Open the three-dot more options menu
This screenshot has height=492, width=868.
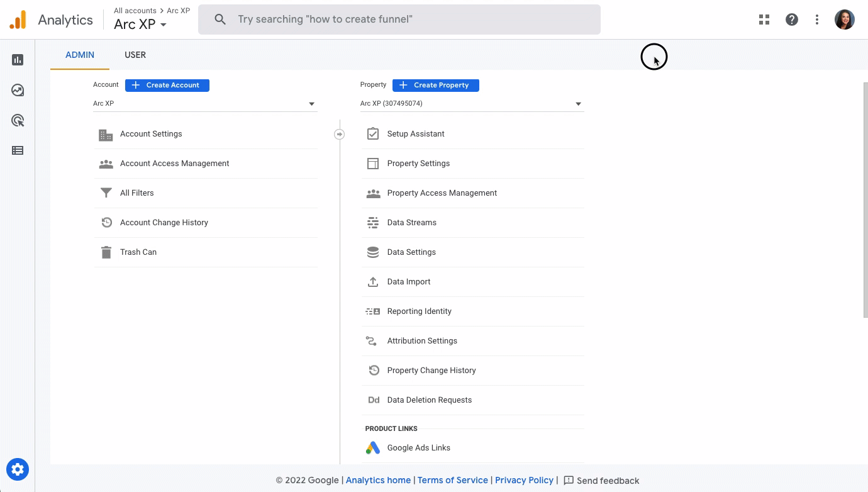pyautogui.click(x=817, y=20)
